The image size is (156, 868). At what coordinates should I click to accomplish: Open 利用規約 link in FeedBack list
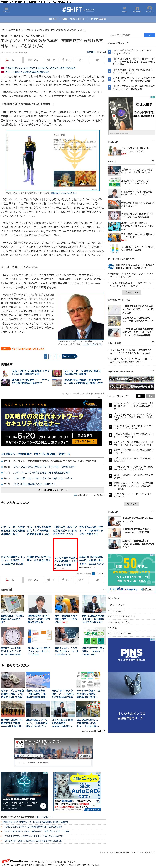click(x=114, y=628)
